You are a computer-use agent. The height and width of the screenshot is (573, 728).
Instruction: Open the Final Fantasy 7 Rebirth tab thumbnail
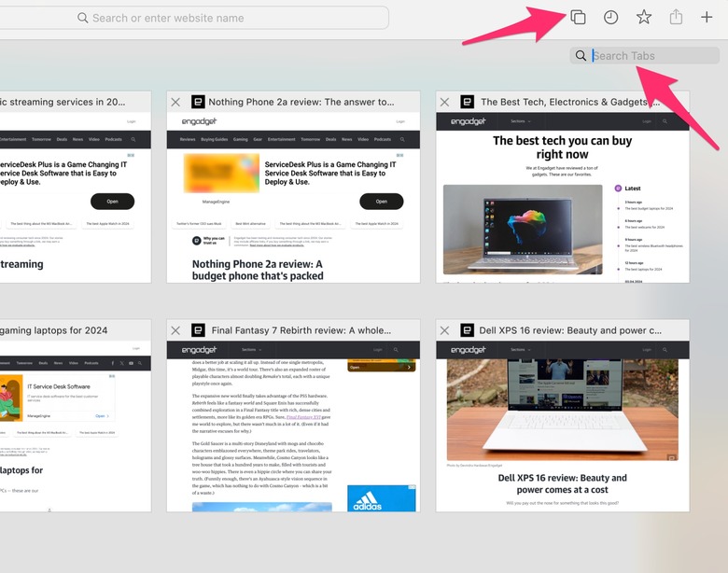point(293,426)
